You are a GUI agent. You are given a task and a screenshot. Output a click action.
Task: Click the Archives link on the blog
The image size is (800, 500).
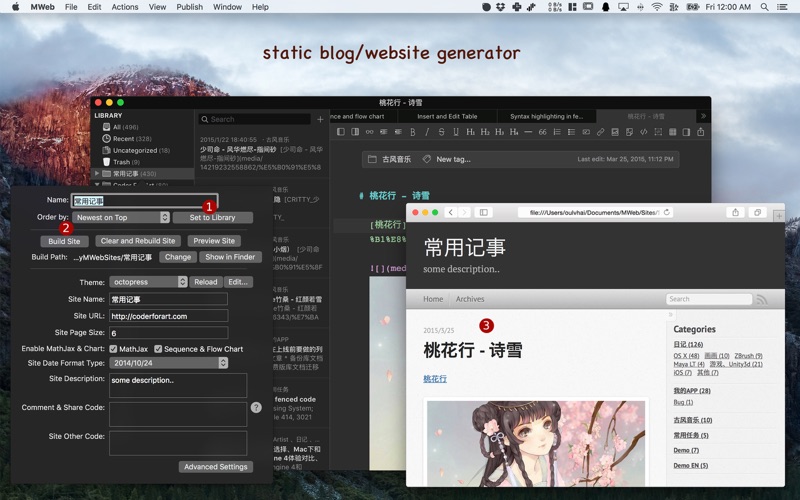coord(470,299)
